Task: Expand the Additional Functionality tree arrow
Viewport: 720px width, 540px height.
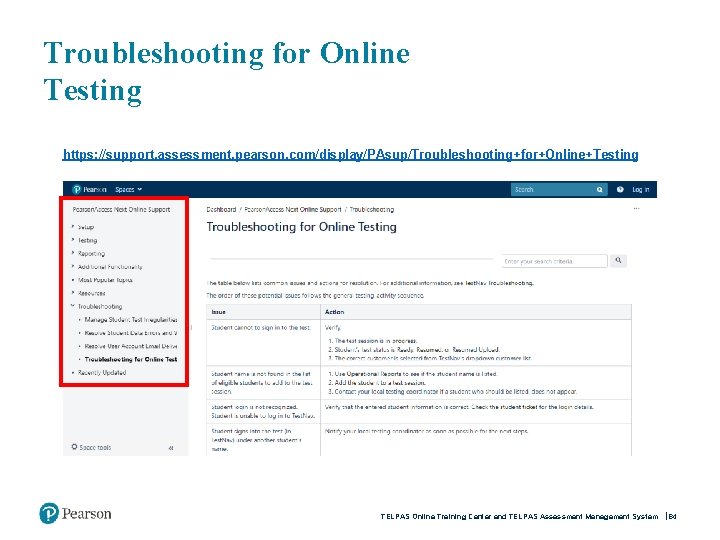Action: (73, 266)
